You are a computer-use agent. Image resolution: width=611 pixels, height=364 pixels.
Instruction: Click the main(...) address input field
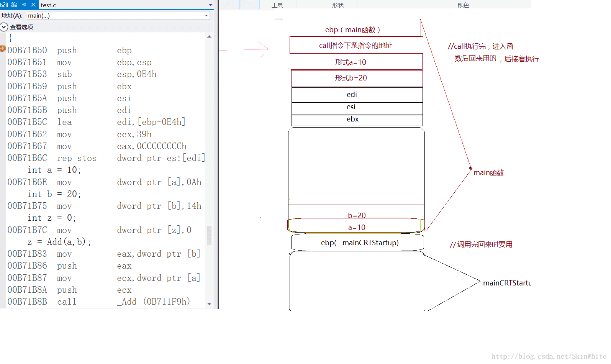pyautogui.click(x=115, y=15)
